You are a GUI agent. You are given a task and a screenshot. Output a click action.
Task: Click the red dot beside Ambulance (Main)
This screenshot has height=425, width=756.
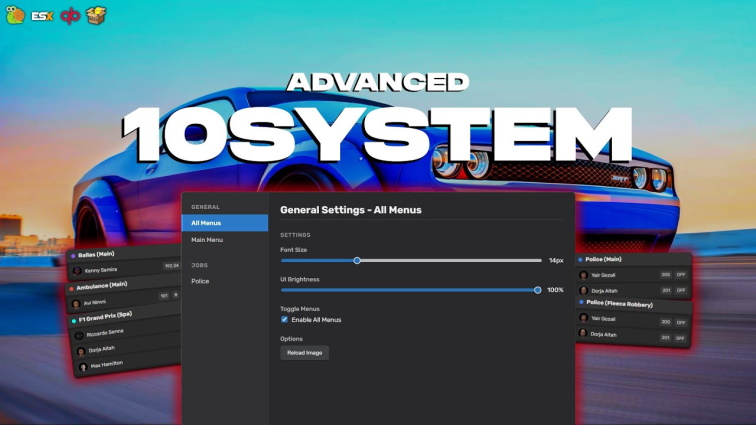tap(71, 289)
